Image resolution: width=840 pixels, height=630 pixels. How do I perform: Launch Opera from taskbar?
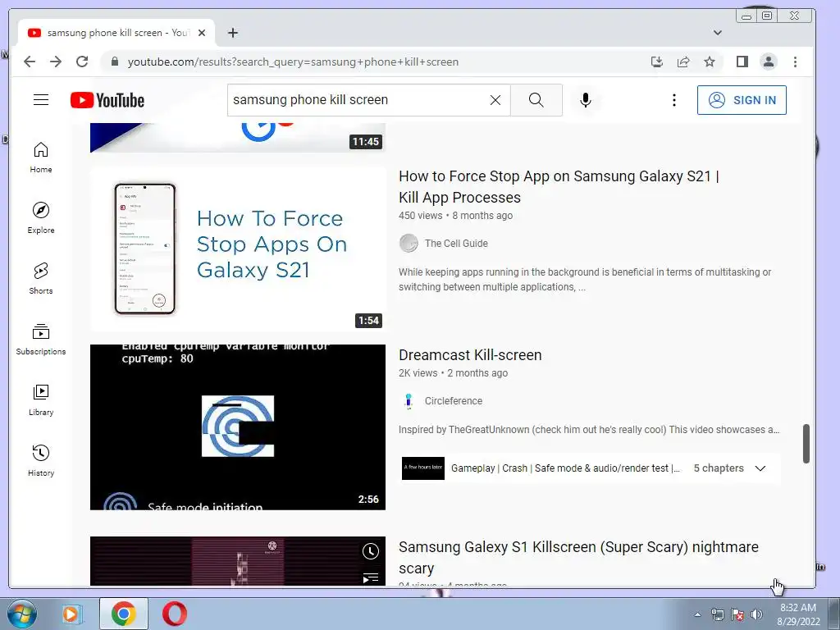(x=175, y=614)
